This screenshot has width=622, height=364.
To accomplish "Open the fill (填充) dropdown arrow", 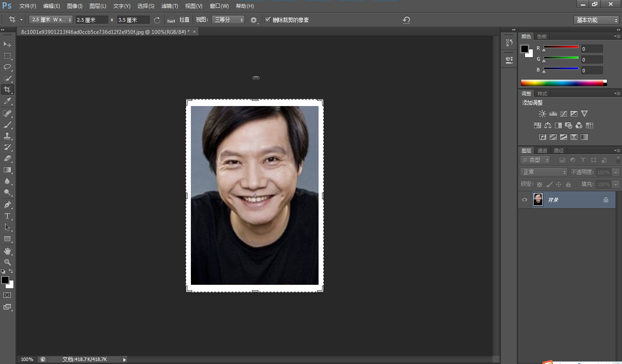I will point(616,184).
